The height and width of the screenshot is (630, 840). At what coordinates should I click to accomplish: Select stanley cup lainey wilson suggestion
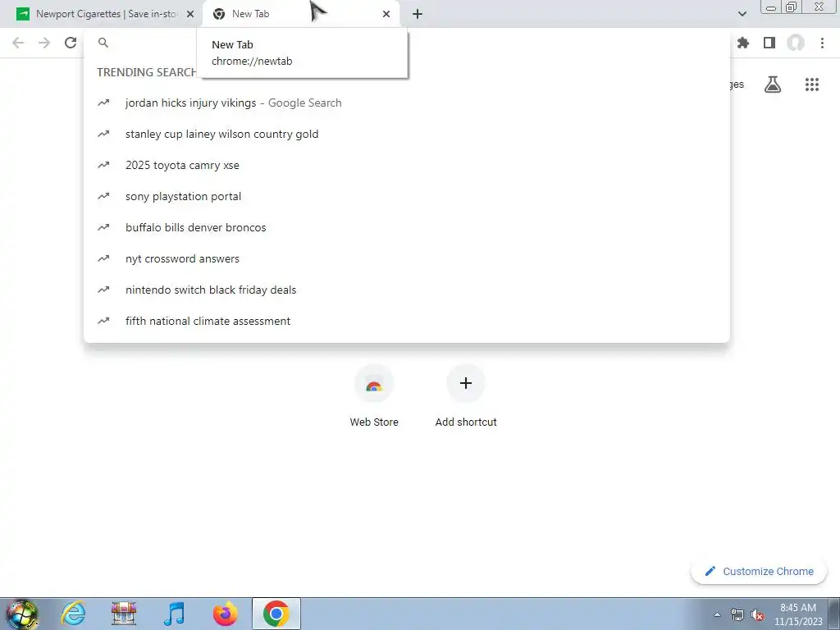(407, 134)
